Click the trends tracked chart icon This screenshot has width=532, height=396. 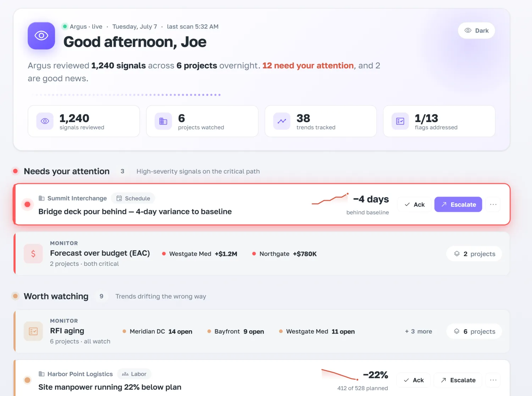click(x=282, y=121)
